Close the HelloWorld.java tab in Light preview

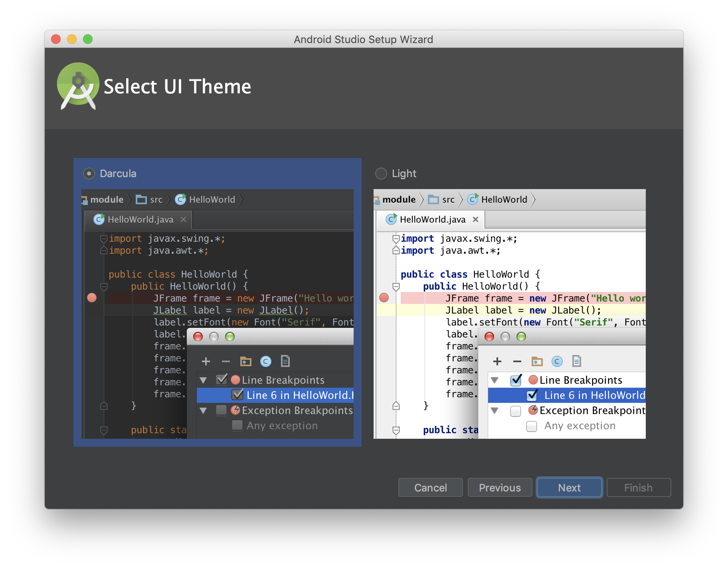pyautogui.click(x=475, y=219)
